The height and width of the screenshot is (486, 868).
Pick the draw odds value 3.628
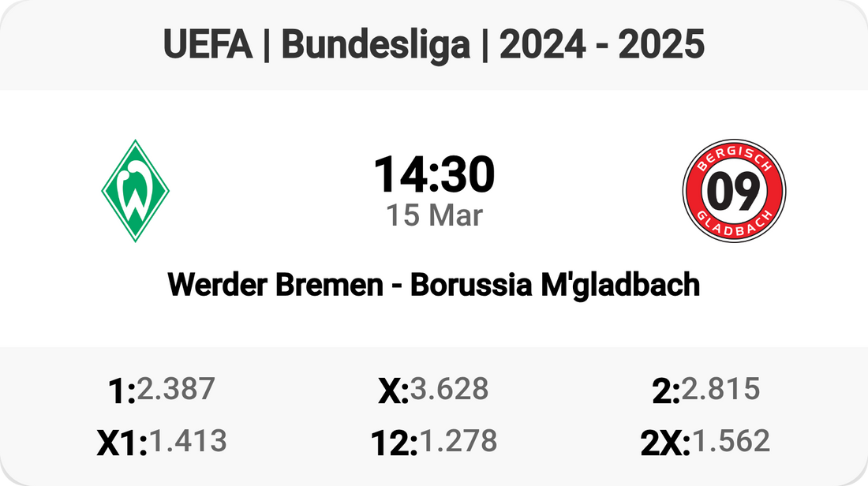(x=449, y=388)
